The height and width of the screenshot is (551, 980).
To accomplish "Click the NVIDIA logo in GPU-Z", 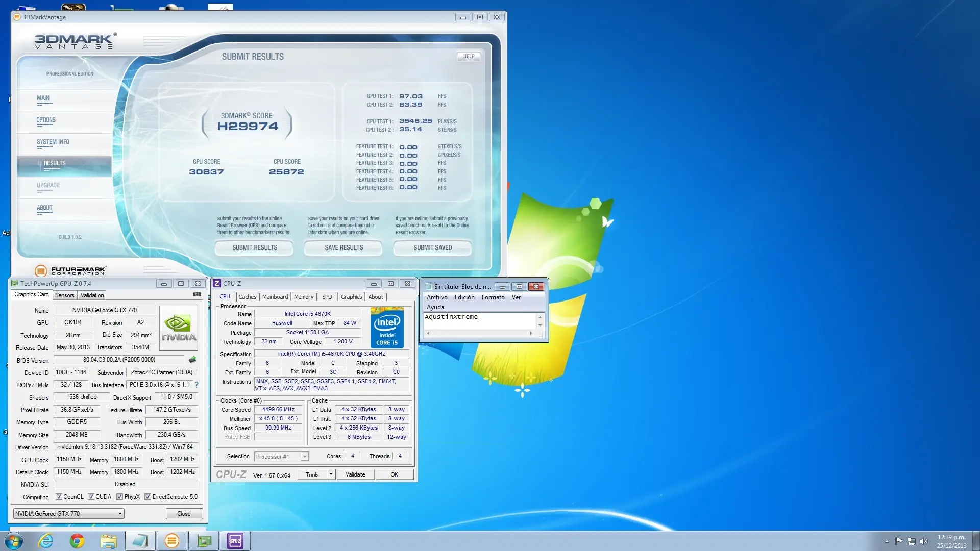I will (179, 328).
